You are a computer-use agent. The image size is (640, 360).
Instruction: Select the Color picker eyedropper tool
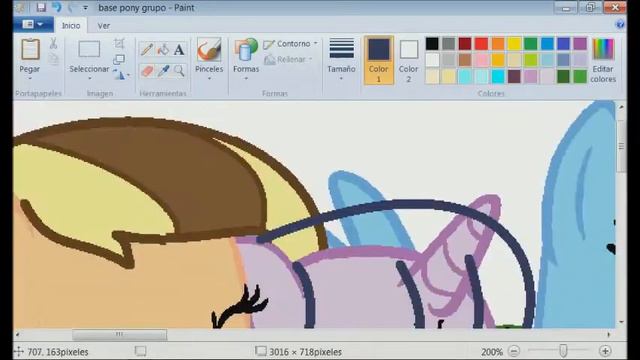163,71
